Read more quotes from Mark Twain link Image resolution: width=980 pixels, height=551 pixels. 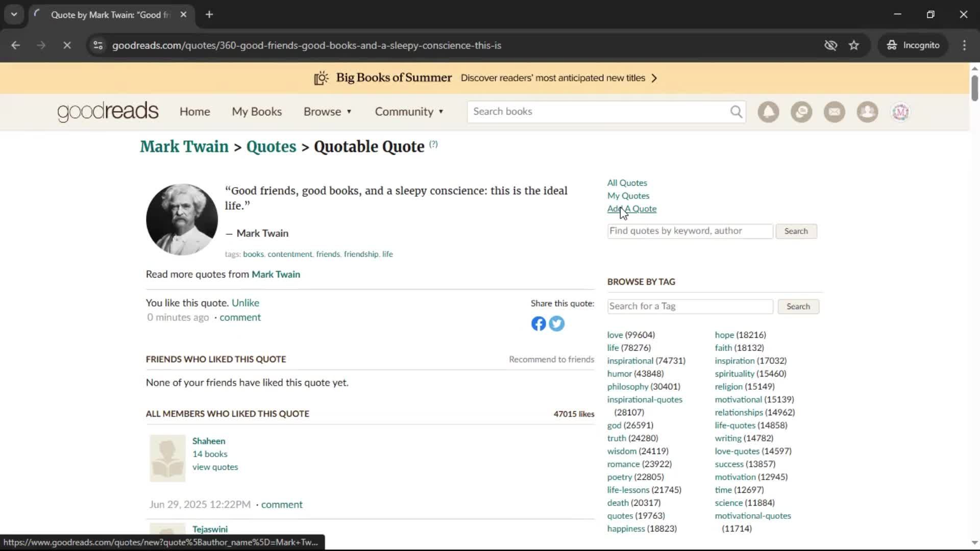coord(276,274)
